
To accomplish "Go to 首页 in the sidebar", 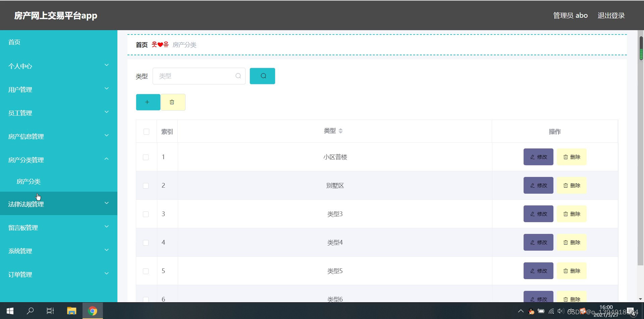I will click(x=59, y=42).
